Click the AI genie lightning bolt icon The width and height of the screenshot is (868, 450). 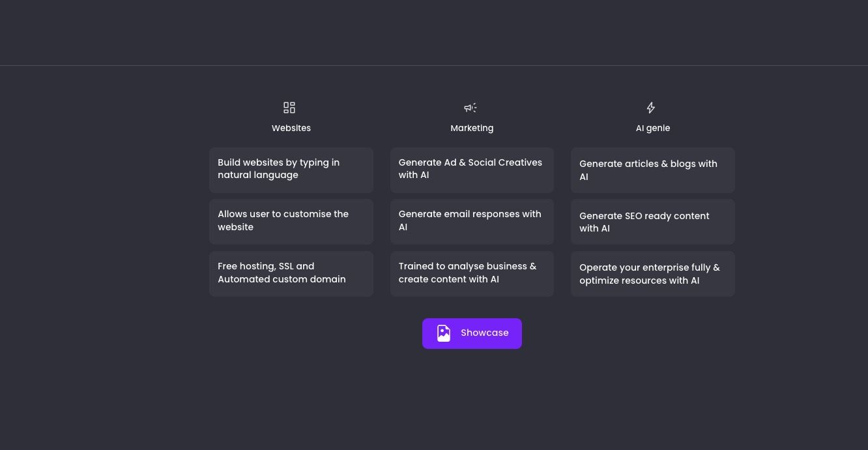click(x=650, y=108)
